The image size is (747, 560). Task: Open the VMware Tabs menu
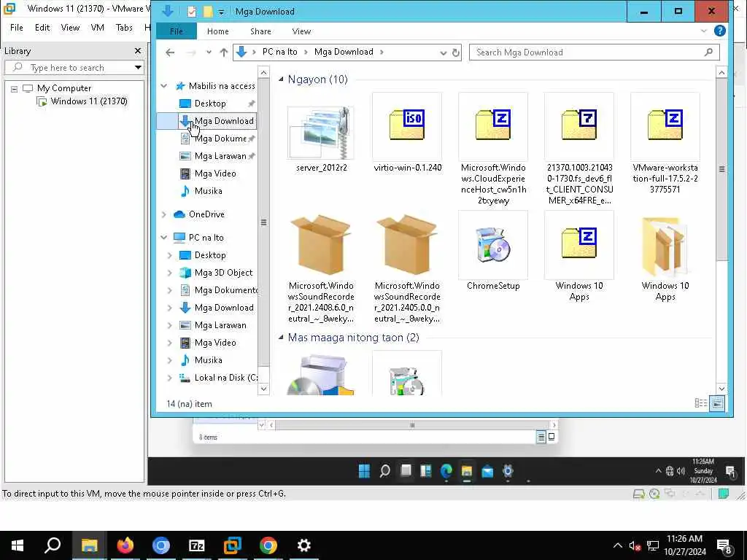124,28
